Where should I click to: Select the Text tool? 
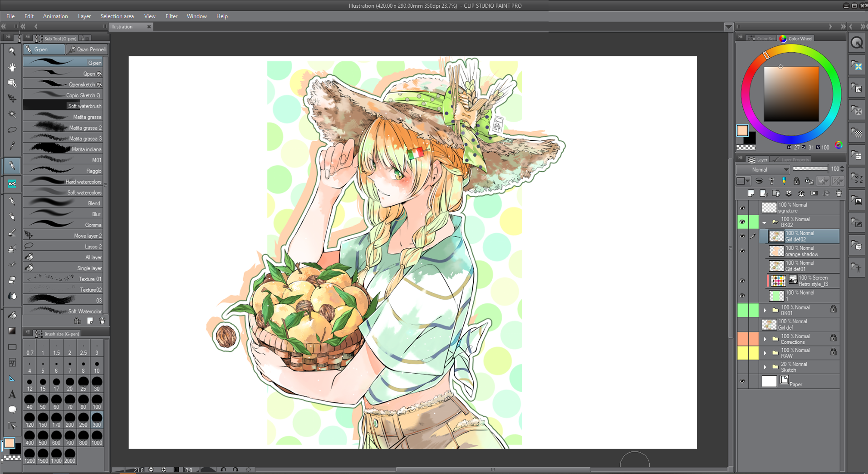[12, 395]
